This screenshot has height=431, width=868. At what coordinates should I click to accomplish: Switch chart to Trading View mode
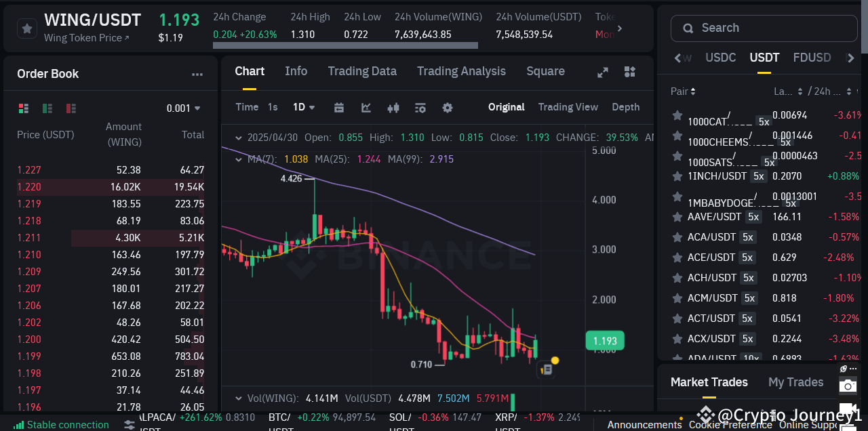568,106
